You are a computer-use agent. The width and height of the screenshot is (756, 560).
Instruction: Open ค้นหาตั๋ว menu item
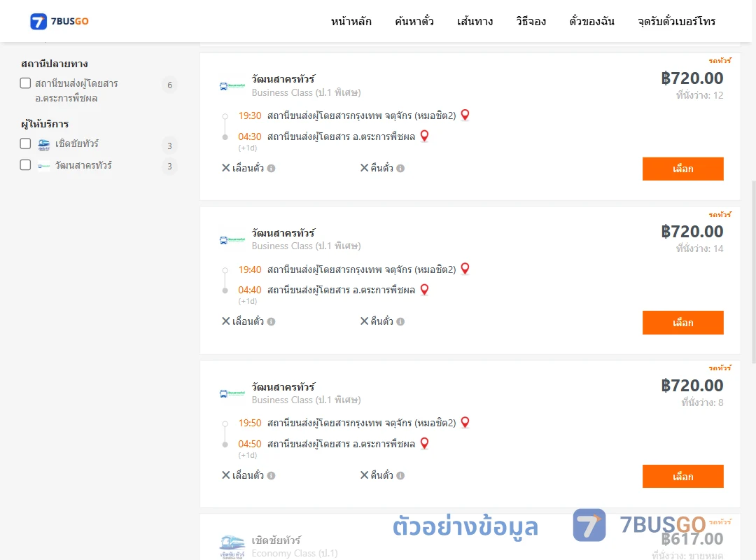414,21
